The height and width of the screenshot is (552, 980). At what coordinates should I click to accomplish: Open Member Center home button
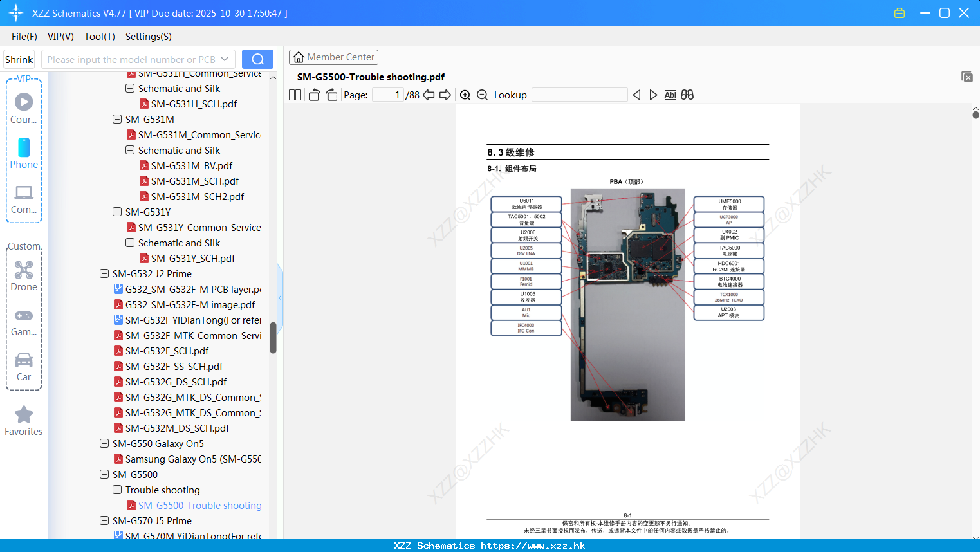click(x=333, y=57)
